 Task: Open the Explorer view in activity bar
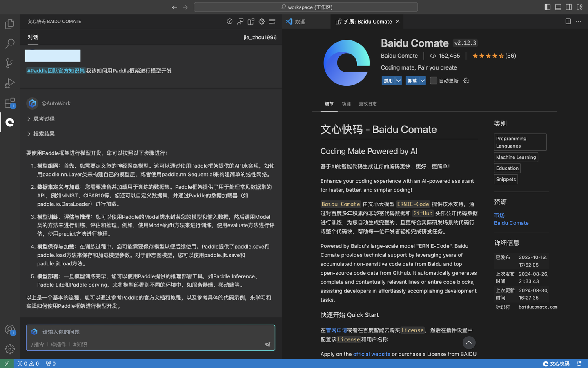click(10, 24)
